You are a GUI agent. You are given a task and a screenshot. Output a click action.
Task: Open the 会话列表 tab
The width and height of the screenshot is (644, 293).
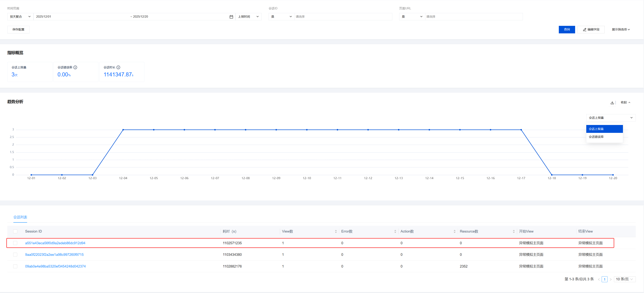pyautogui.click(x=20, y=217)
